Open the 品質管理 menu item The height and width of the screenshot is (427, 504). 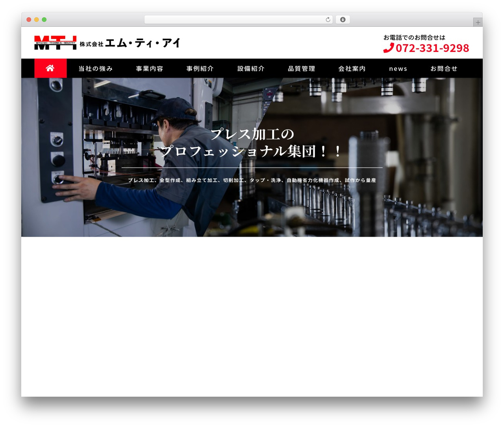pyautogui.click(x=302, y=69)
